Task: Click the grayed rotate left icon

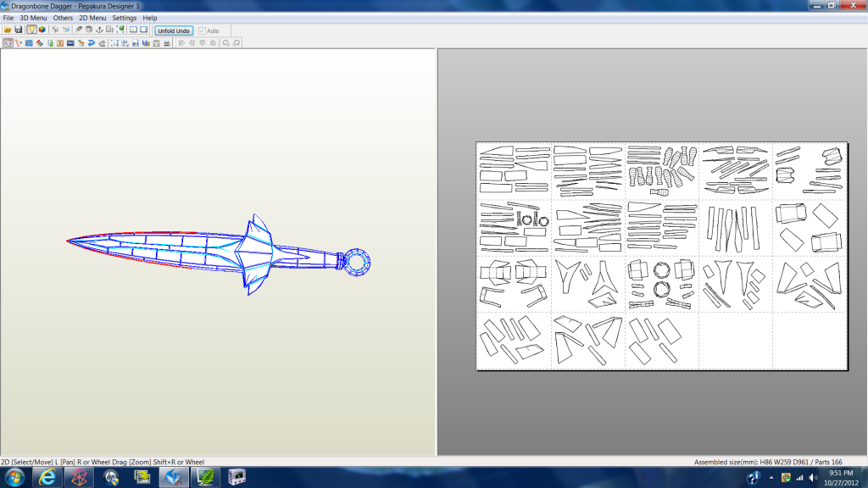Action: click(225, 43)
